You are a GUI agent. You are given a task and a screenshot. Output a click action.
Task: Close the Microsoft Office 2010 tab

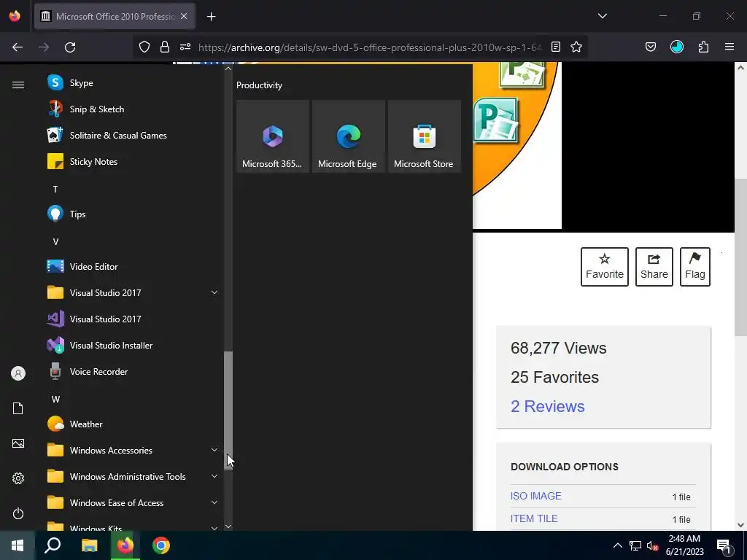[184, 16]
